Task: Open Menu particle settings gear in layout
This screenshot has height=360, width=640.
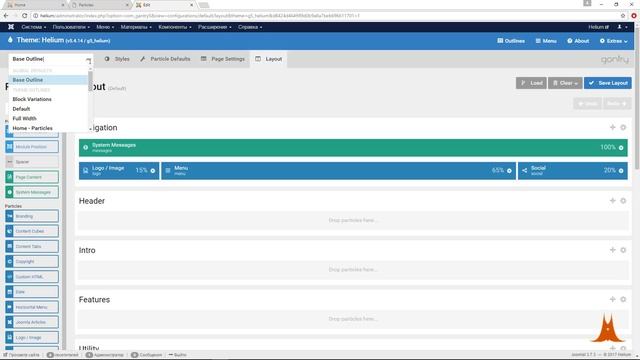Action: [x=509, y=171]
